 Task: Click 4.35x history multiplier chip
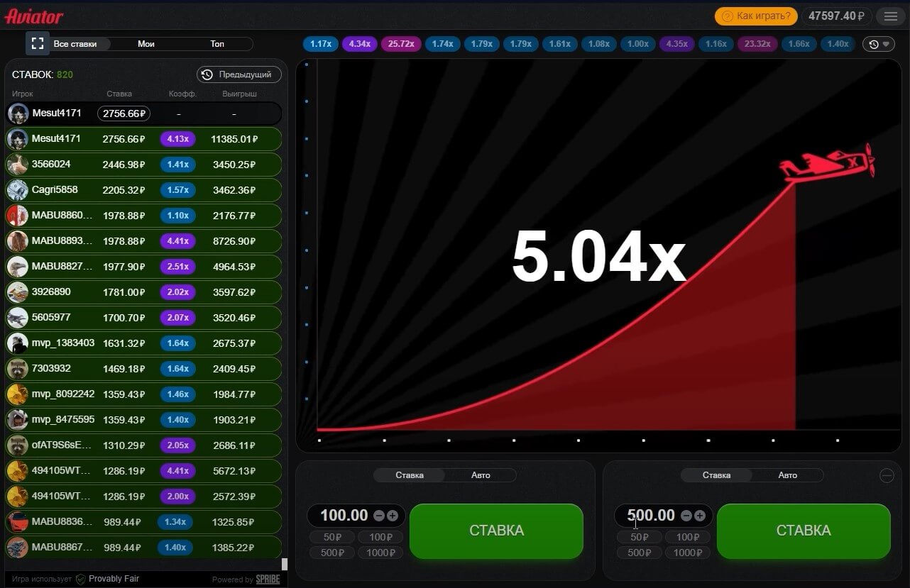677,44
